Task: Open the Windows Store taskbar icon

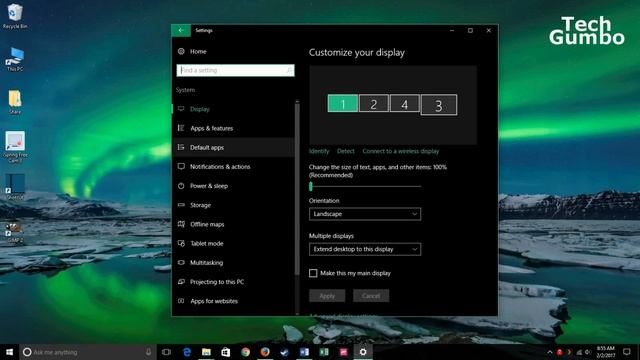Action: pos(226,352)
